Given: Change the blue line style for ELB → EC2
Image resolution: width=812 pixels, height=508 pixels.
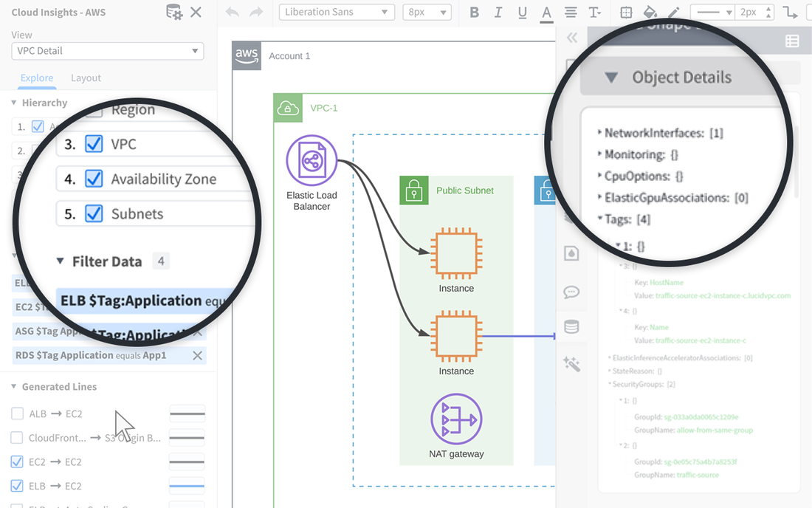Looking at the screenshot, I should (187, 486).
